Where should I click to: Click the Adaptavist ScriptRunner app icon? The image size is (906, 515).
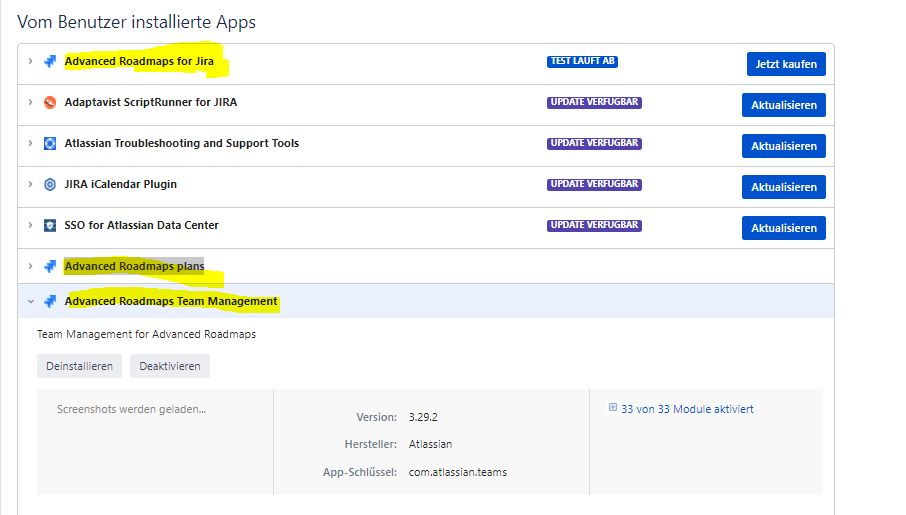50,102
